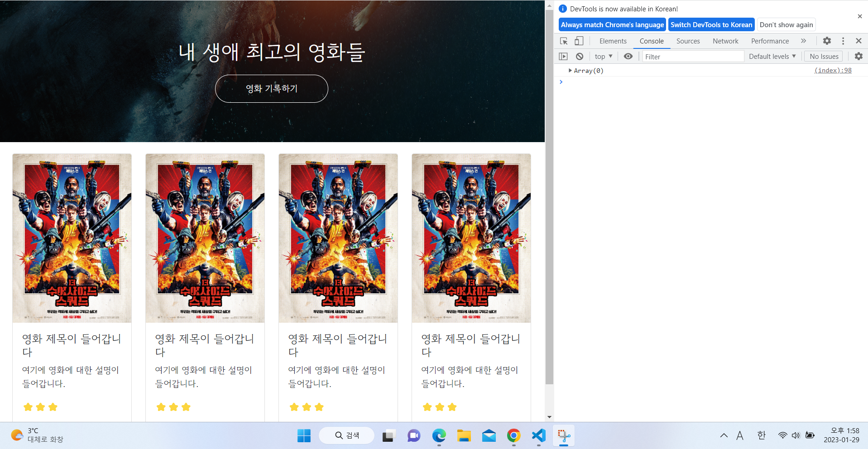Click the second movie card poster
The width and height of the screenshot is (868, 449).
pyautogui.click(x=205, y=238)
